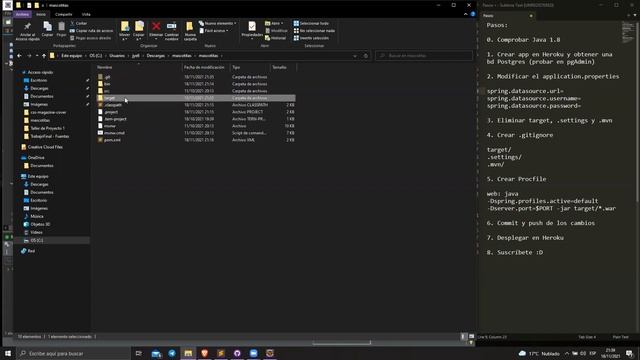Click Este equipo in the address path
The height and width of the screenshot is (360, 640).
click(71, 56)
